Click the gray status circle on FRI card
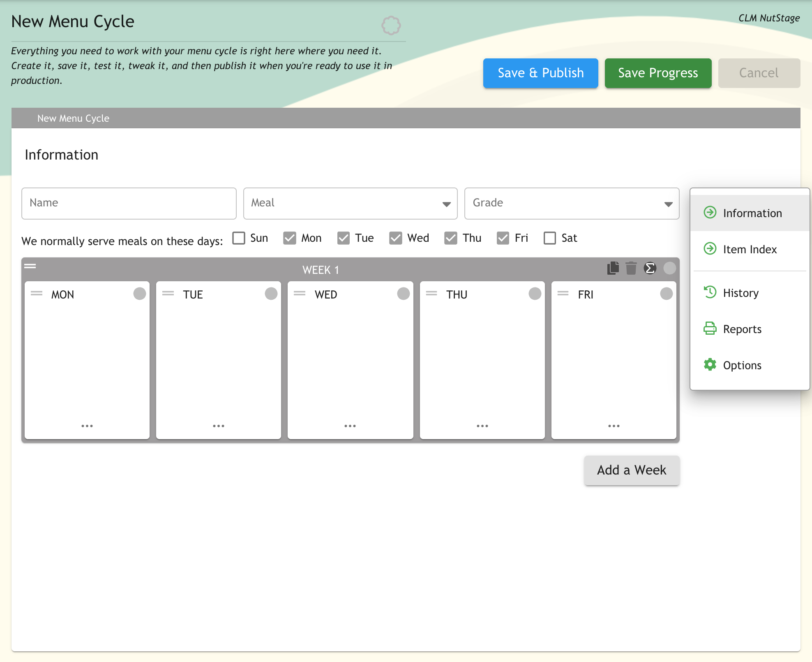 point(666,294)
